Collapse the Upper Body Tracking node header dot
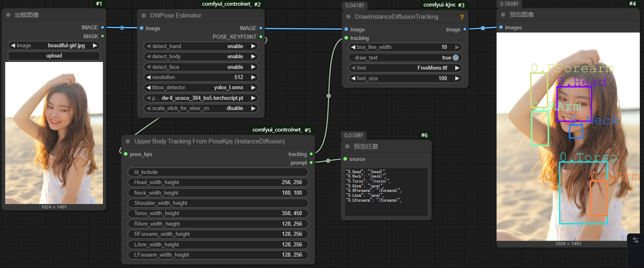Screen dimensions: 644x268 pyautogui.click(x=128, y=141)
